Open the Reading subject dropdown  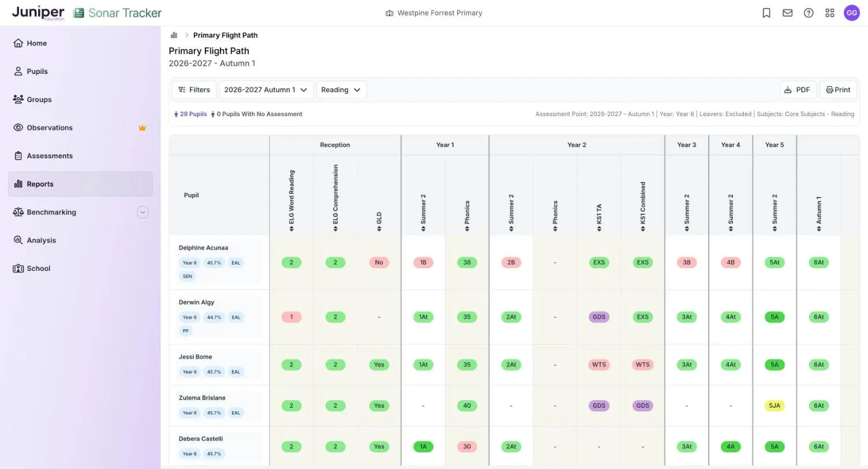[341, 90]
